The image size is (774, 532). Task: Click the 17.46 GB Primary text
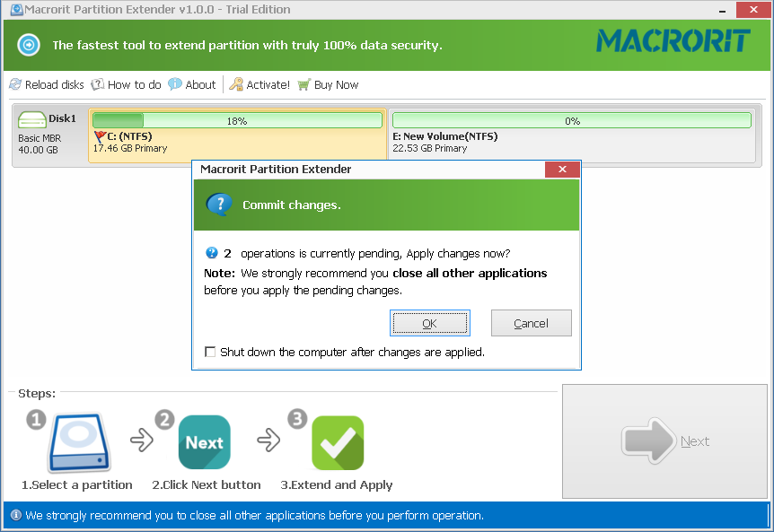coord(130,148)
